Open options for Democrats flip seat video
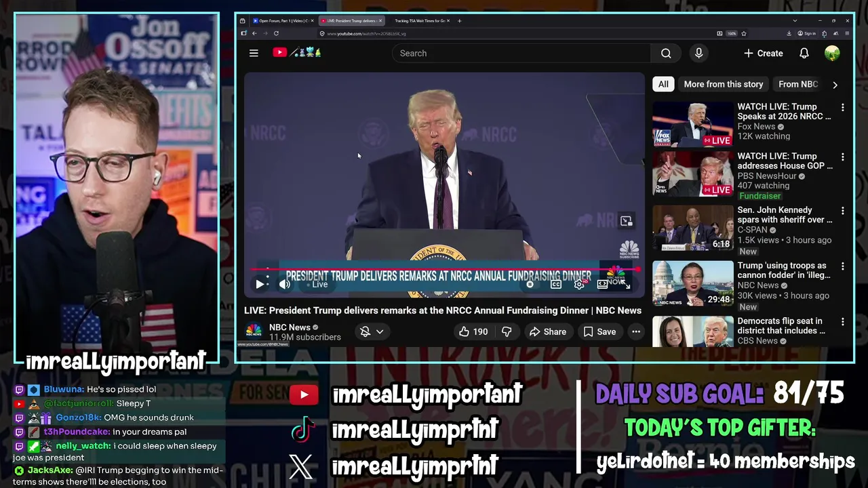Screen dimensions: 868x488 click(x=843, y=322)
